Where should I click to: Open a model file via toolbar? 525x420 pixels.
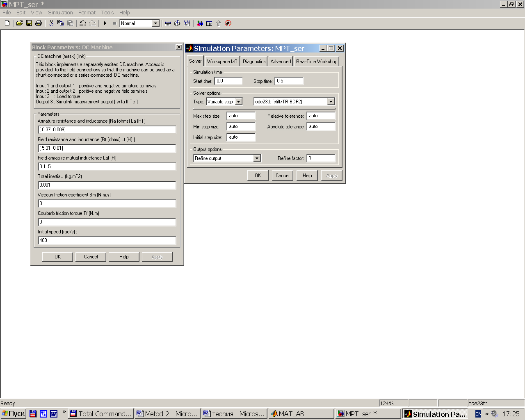click(x=19, y=23)
